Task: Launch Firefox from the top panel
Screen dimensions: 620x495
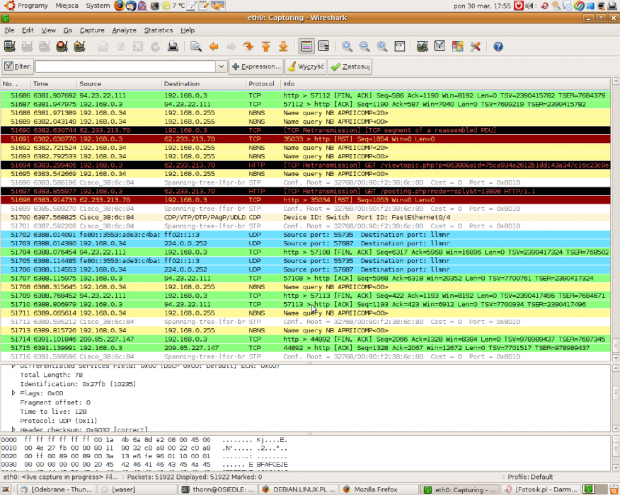Action: (119, 6)
